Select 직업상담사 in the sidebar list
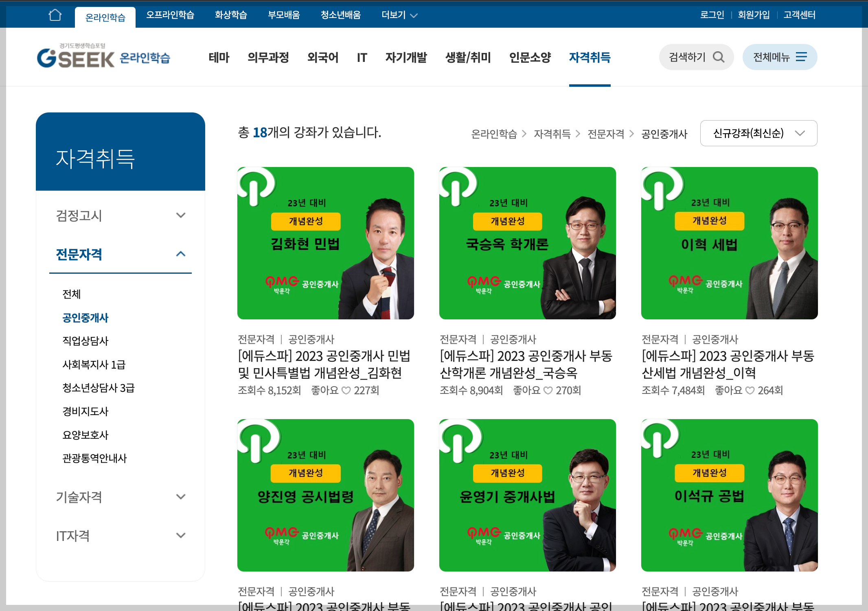Screen dimensions: 868x611 click(85, 341)
